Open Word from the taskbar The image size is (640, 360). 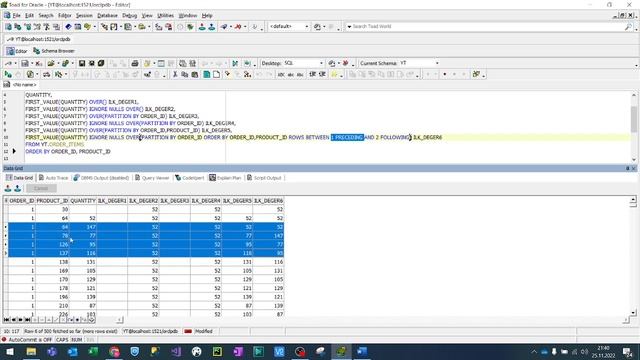point(362,351)
